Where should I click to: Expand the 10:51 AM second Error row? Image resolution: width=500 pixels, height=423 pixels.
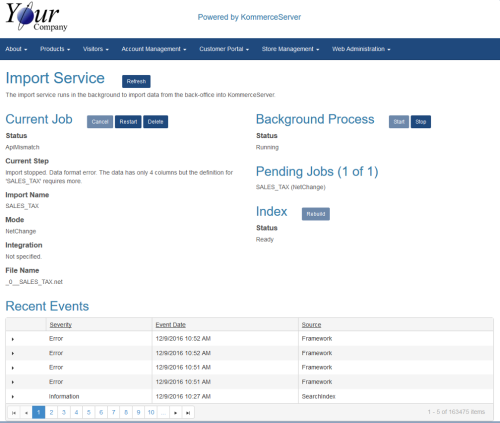pyautogui.click(x=13, y=382)
